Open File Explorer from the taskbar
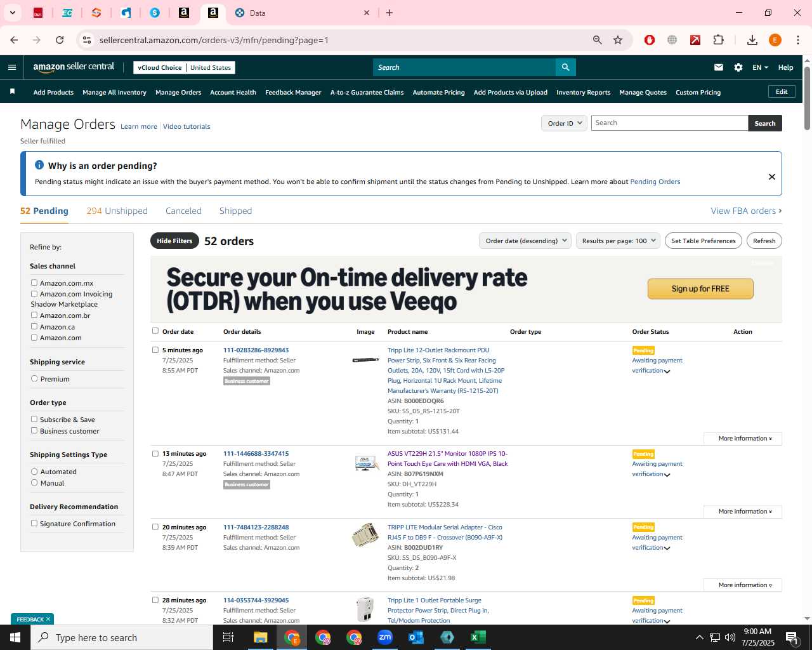812x650 pixels. (261, 637)
